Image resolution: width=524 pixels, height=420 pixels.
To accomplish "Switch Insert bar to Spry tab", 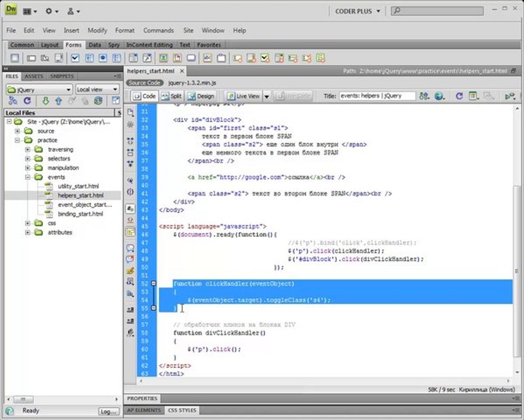I will (114, 45).
